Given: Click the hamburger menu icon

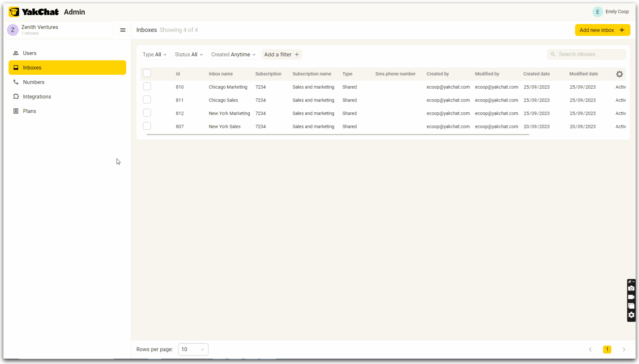Looking at the screenshot, I should pos(123,30).
